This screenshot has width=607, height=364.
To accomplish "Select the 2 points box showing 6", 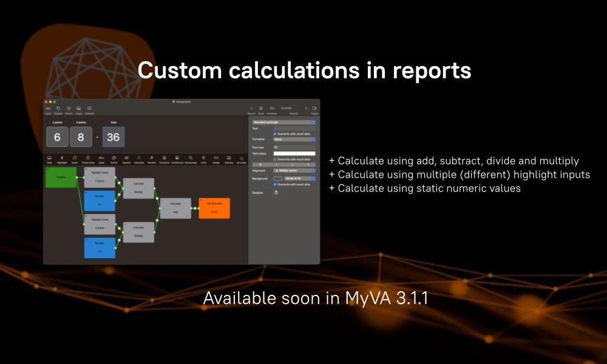I will [x=57, y=137].
